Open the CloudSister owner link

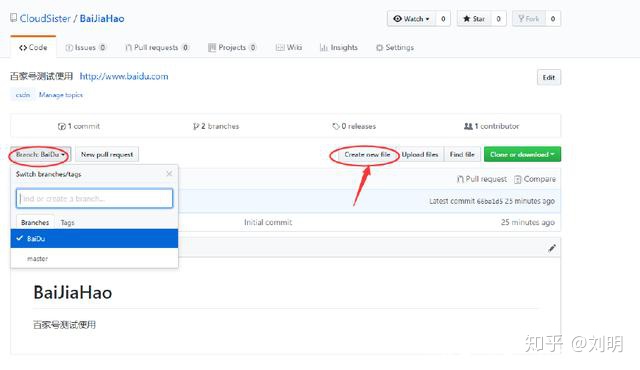(45, 18)
